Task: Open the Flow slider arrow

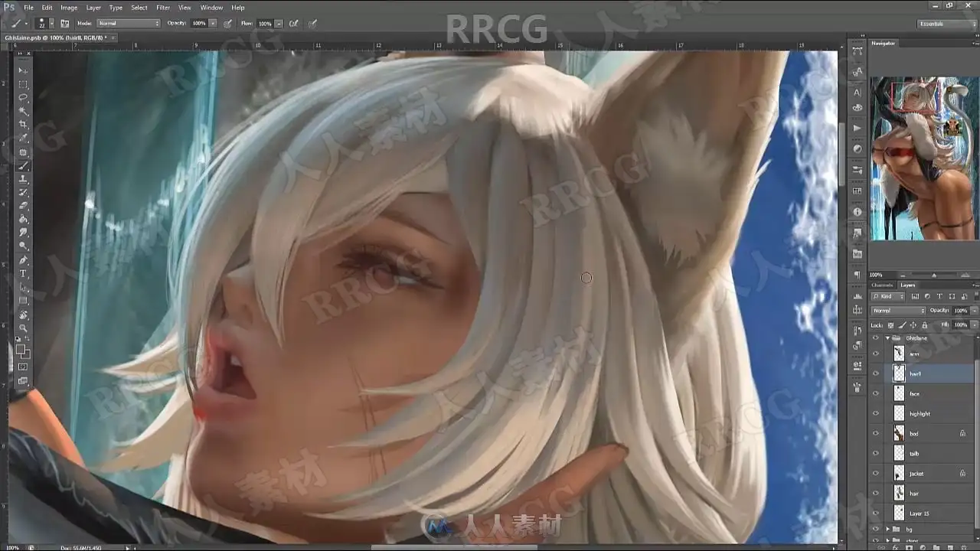Action: [278, 24]
